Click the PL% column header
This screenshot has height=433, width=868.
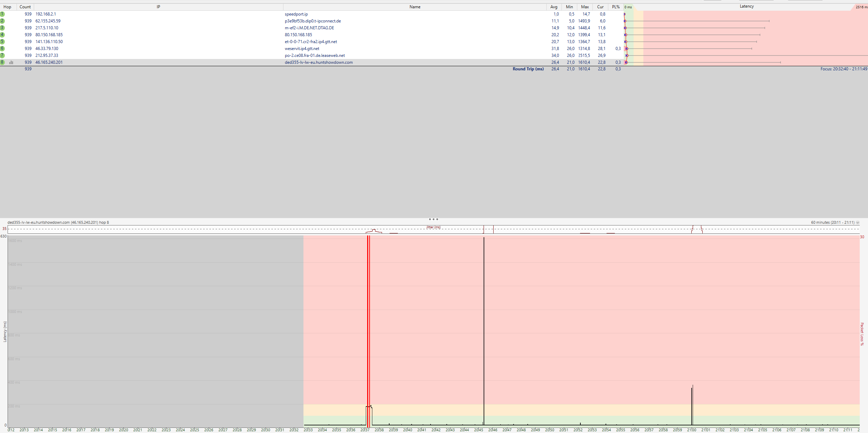point(616,7)
